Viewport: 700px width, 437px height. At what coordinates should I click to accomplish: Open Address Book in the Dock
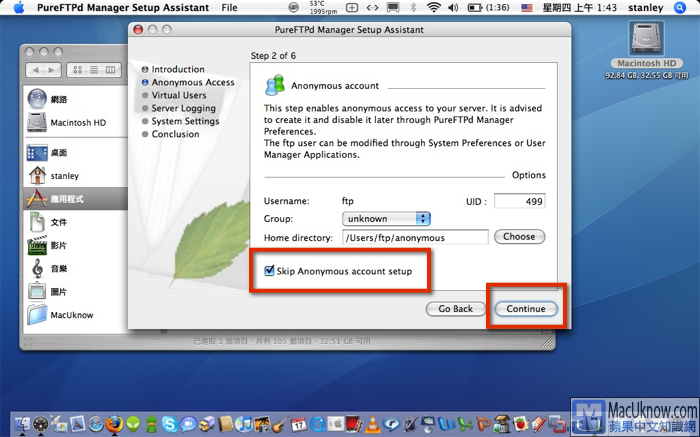[225, 424]
